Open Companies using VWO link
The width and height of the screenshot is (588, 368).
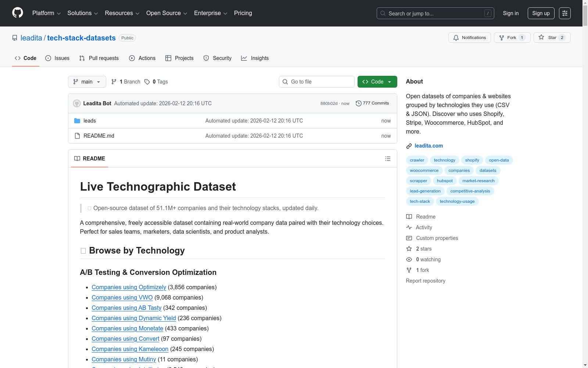coord(122,297)
